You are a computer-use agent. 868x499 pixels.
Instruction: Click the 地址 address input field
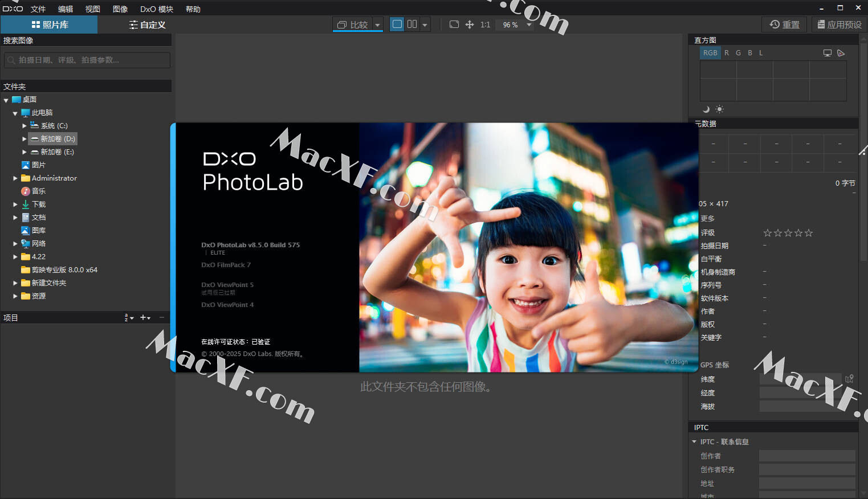[x=807, y=483]
